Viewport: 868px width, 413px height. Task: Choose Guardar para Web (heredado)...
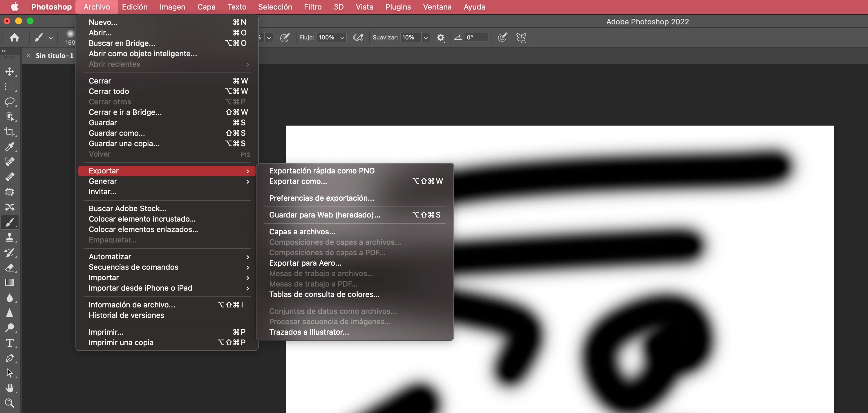pyautogui.click(x=325, y=215)
